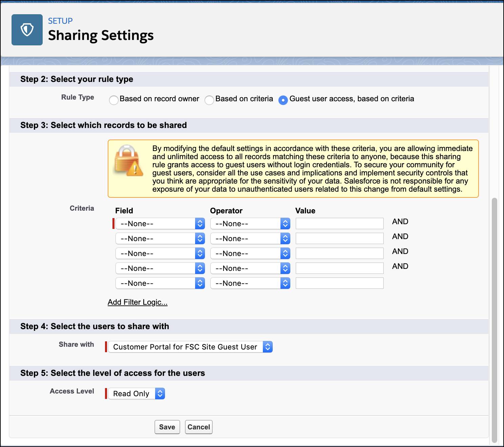Click the 'Operator' column header

click(x=226, y=211)
